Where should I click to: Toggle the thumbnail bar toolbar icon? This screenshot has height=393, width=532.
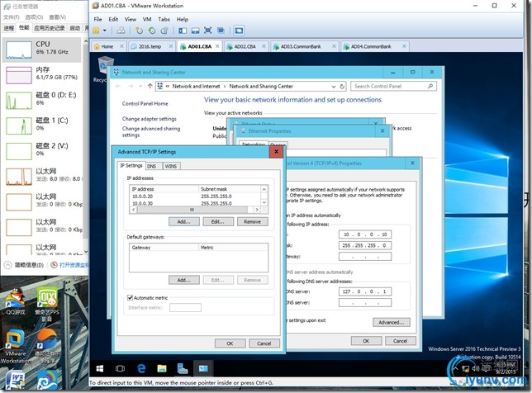click(195, 31)
